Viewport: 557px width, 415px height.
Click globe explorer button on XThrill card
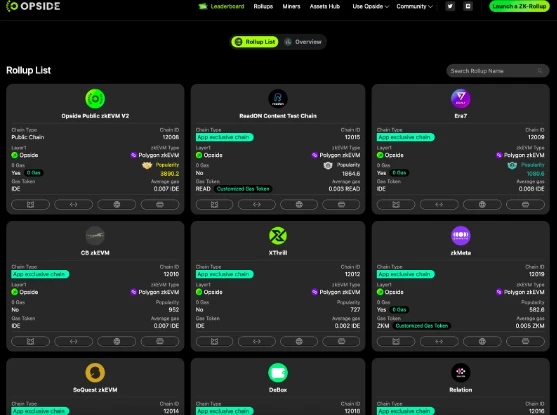[x=299, y=341]
